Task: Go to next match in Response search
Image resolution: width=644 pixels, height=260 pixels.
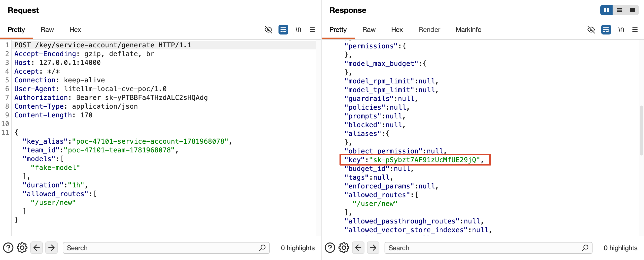Action: coord(373,248)
